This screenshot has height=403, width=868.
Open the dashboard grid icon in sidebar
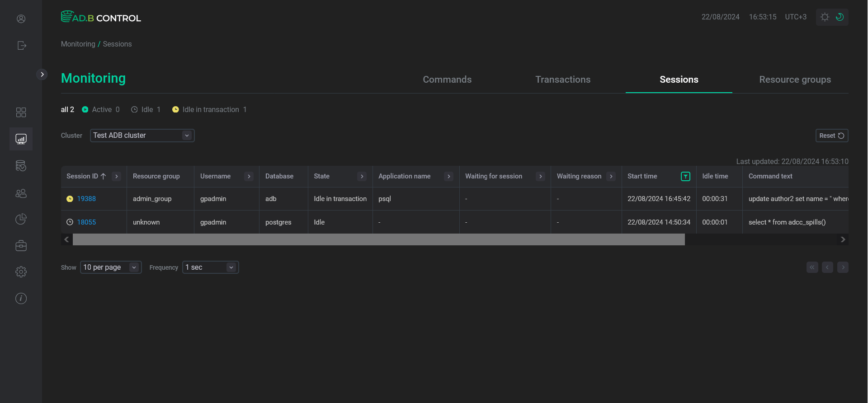pyautogui.click(x=21, y=112)
